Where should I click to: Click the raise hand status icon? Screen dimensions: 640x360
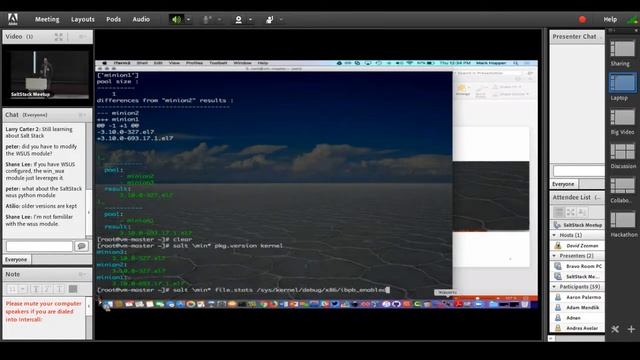(x=269, y=19)
